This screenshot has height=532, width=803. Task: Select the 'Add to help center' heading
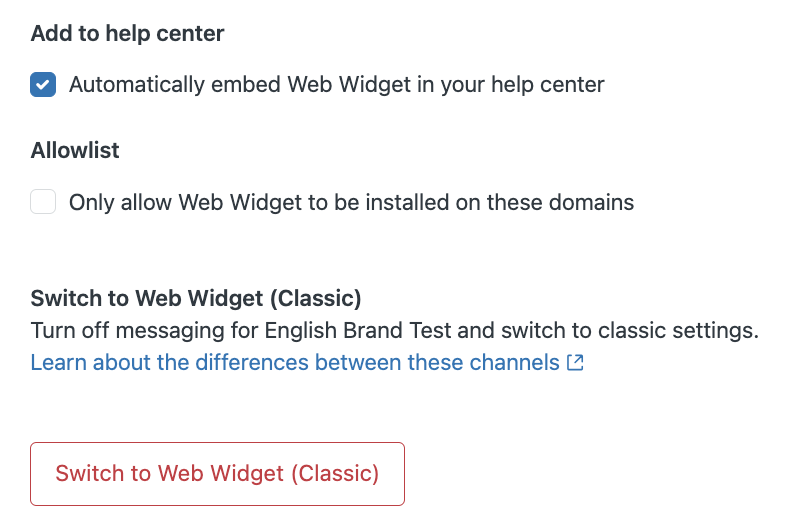pos(128,34)
